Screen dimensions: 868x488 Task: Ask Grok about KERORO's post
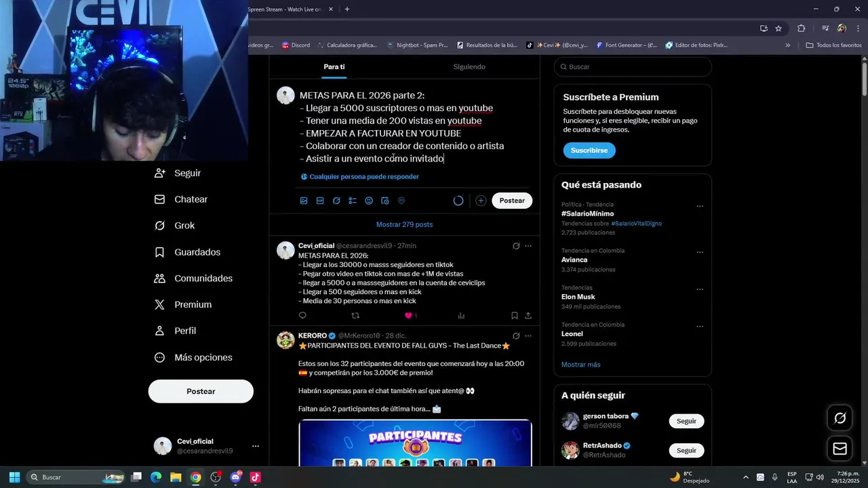coord(516,335)
